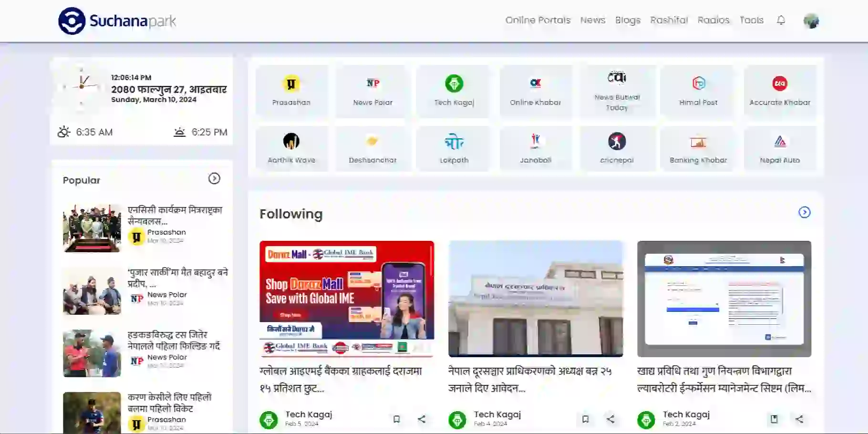Go to Rashifal menu
This screenshot has height=434, width=868.
[669, 20]
